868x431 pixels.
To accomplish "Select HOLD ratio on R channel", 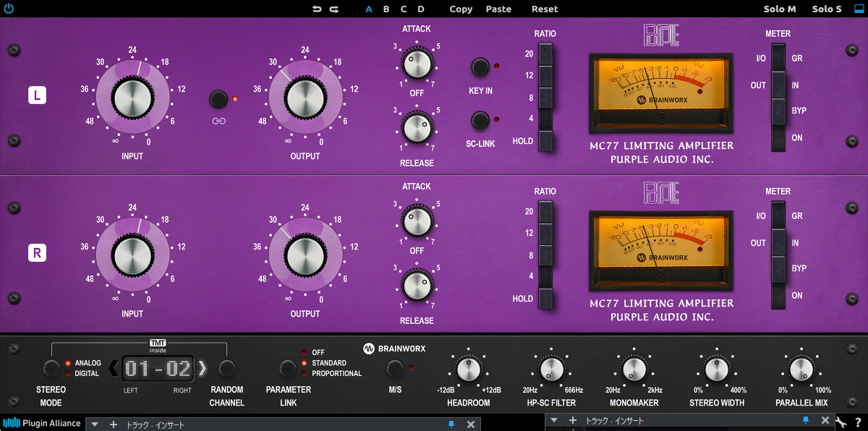I will (545, 299).
